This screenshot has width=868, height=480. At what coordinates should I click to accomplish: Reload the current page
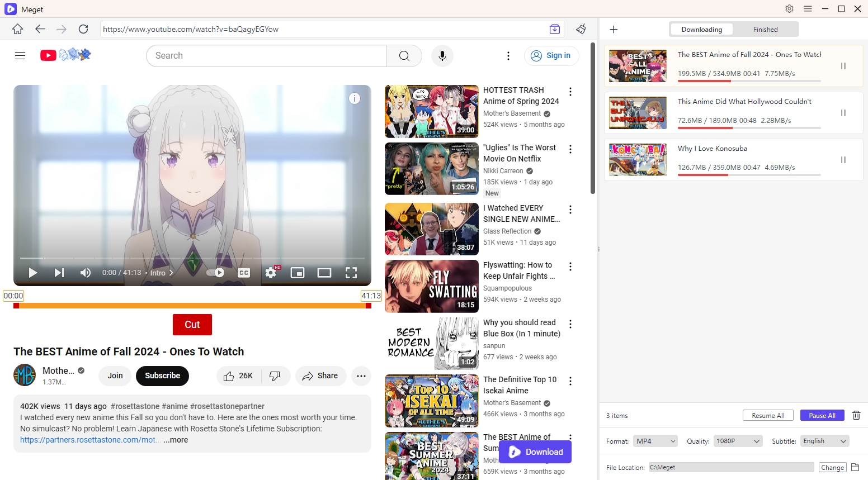[x=83, y=29]
